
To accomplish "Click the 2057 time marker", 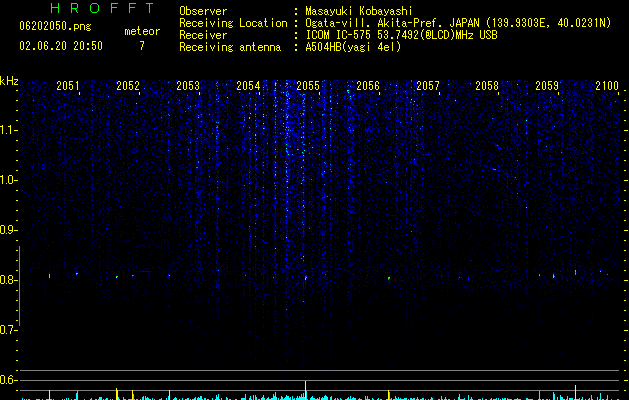I will (x=428, y=86).
